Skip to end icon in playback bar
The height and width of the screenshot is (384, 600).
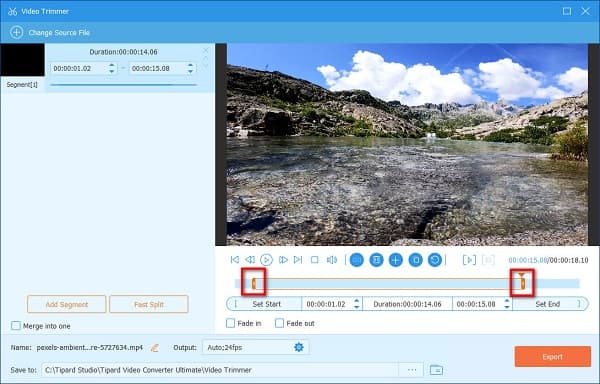[x=298, y=260]
